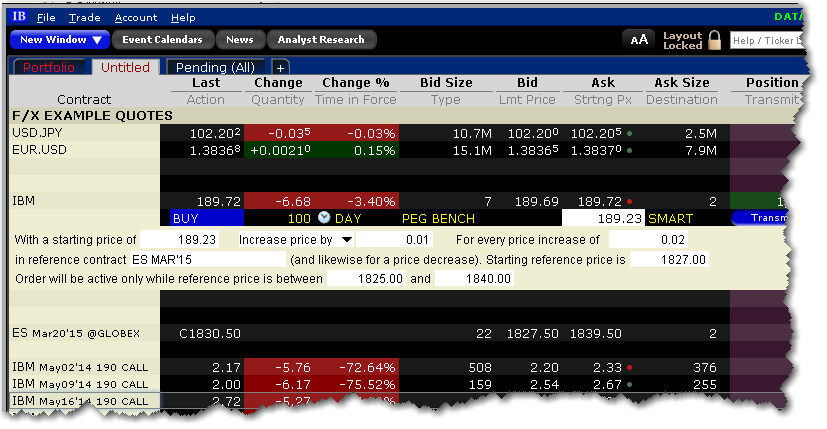This screenshot has width=827, height=429.
Task: Click the starting price 189.23 field
Action: pos(186,240)
